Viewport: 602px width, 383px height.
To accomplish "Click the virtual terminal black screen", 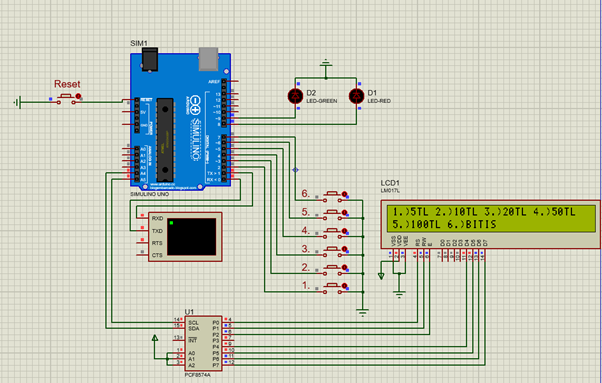I will pyautogui.click(x=192, y=237).
